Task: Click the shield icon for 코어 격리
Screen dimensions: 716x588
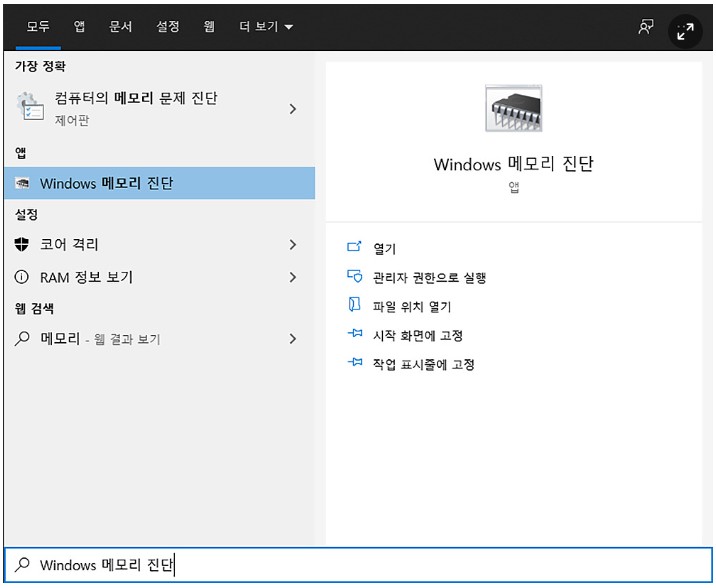Action: point(21,244)
